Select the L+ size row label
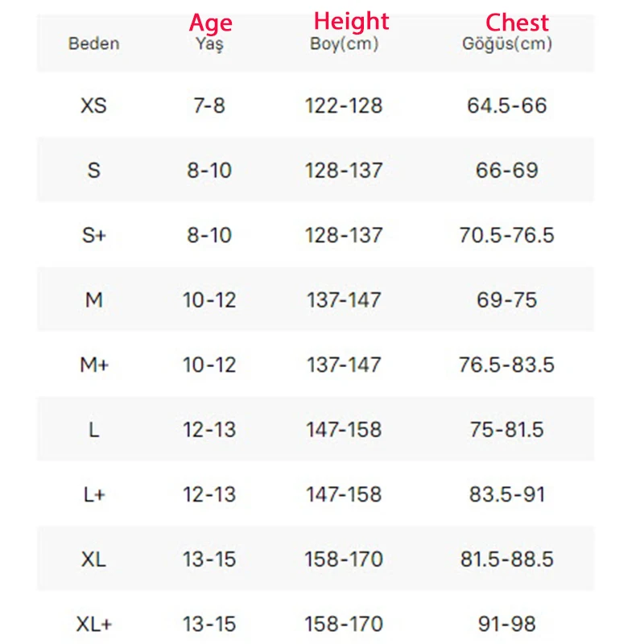This screenshot has height=644, width=644. (x=94, y=494)
